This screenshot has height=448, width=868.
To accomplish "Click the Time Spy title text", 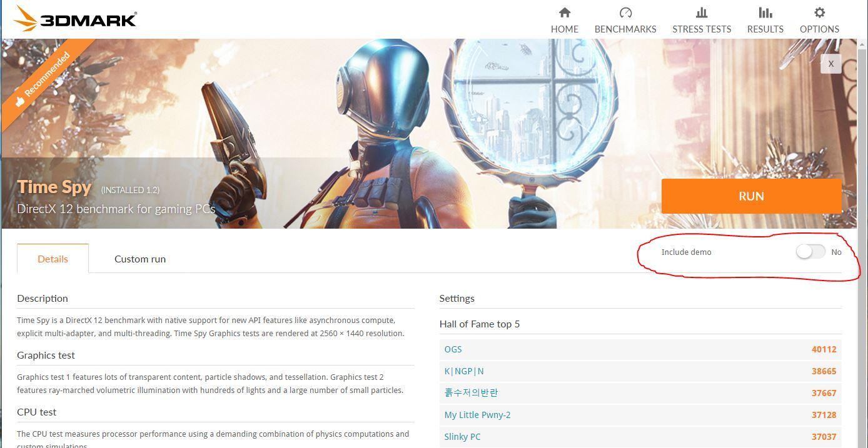I will pyautogui.click(x=54, y=187).
